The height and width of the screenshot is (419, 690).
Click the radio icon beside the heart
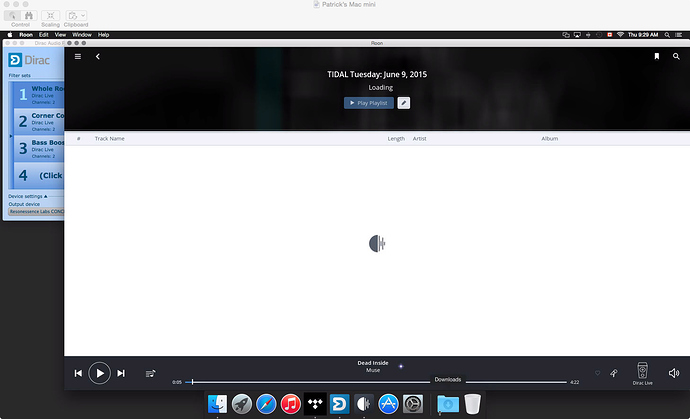pyautogui.click(x=614, y=373)
